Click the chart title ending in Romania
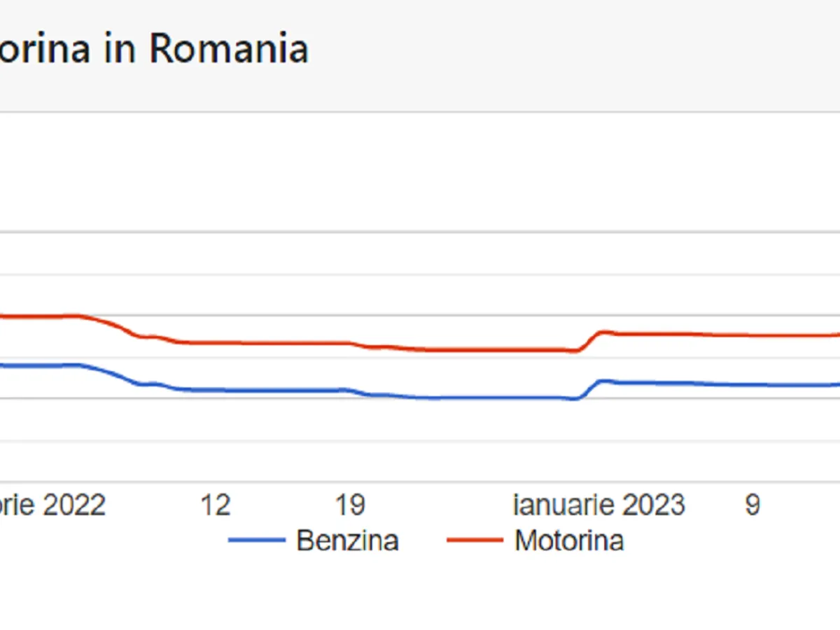Screen dimensions: 840x630 (153, 49)
